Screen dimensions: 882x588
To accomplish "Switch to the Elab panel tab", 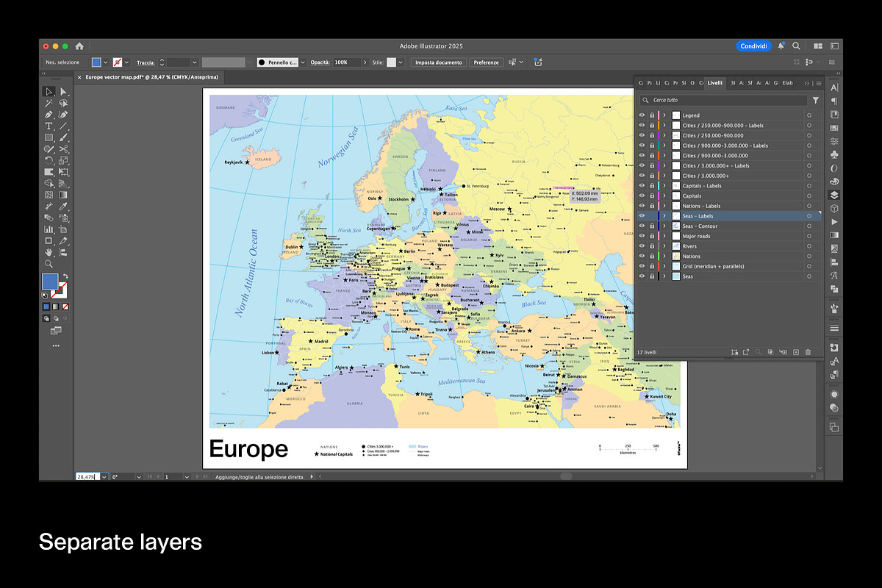I will (x=787, y=83).
